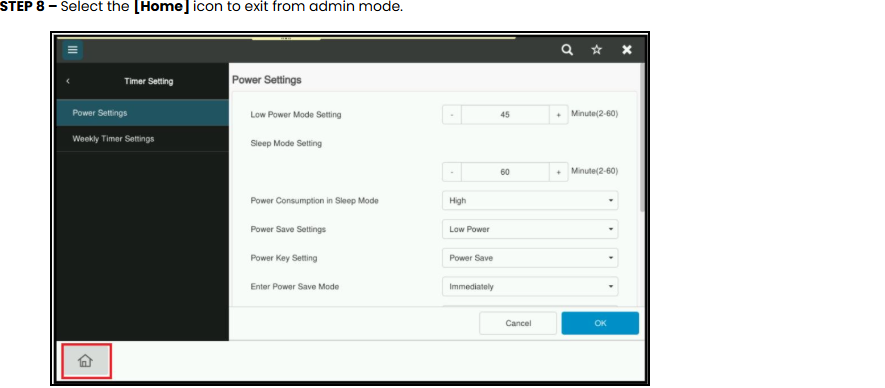The height and width of the screenshot is (388, 885).
Task: Click the vertical scrollbar of the settings panel
Action: 642,137
